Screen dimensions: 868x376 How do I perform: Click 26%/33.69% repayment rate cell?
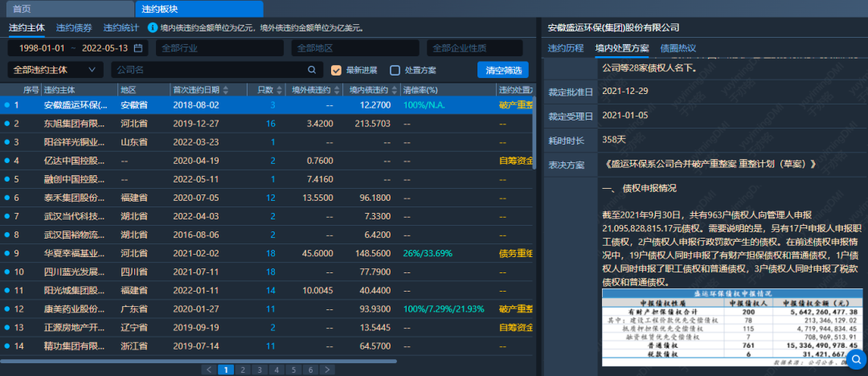[428, 253]
